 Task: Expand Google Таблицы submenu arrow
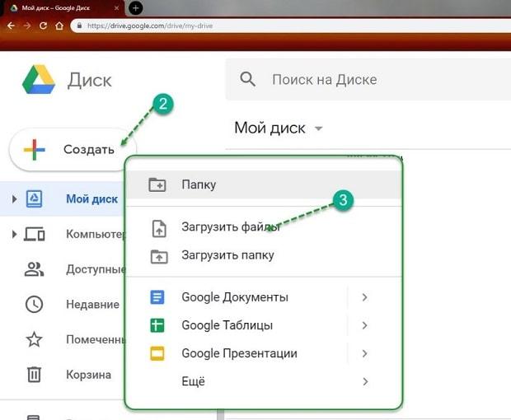(364, 325)
